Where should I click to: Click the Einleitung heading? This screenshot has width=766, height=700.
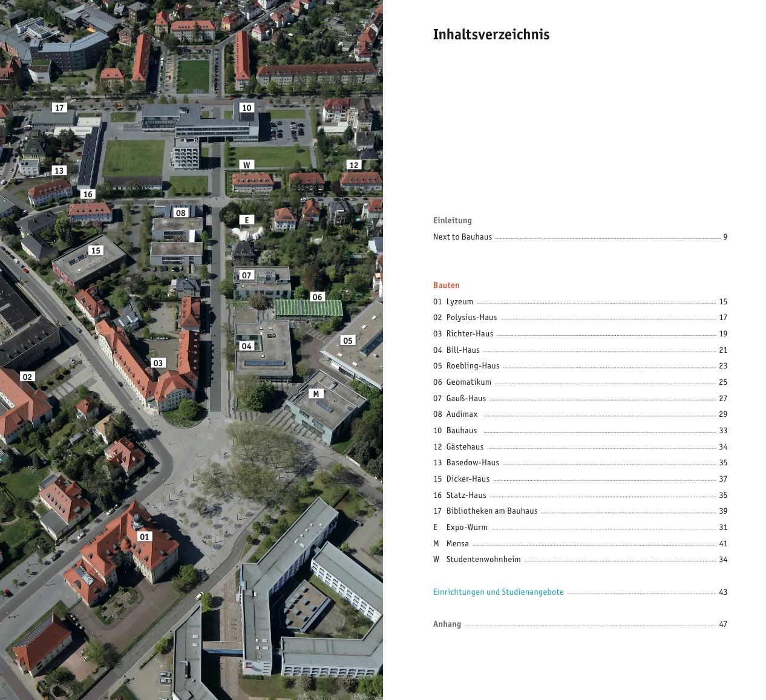pyautogui.click(x=452, y=220)
